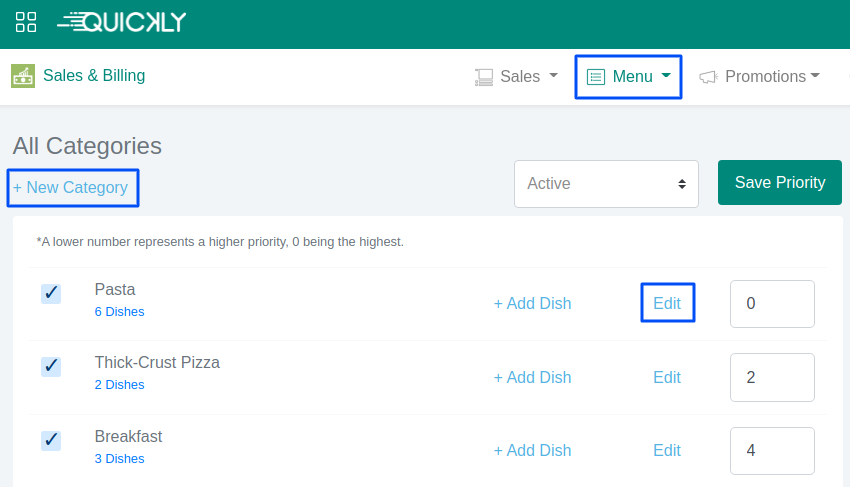Add a dish to Pasta

(532, 304)
